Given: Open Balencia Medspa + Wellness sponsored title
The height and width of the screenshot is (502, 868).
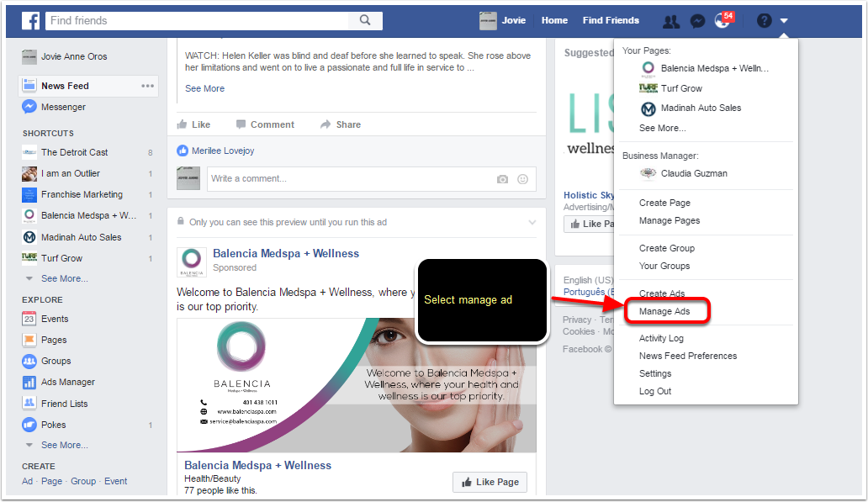Looking at the screenshot, I should point(286,253).
